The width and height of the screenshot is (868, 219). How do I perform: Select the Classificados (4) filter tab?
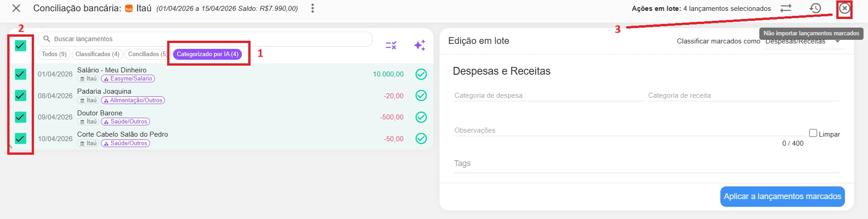(97, 54)
